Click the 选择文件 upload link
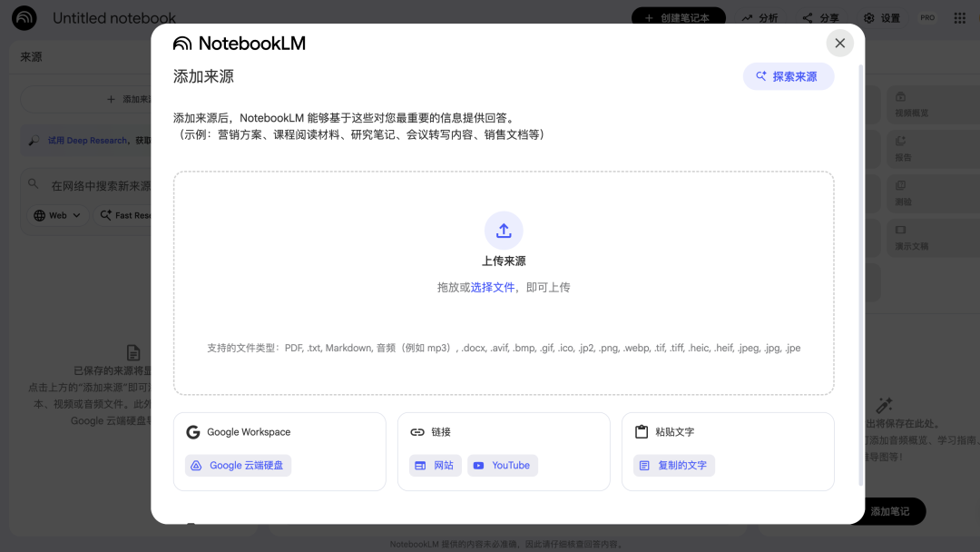 pos(491,285)
